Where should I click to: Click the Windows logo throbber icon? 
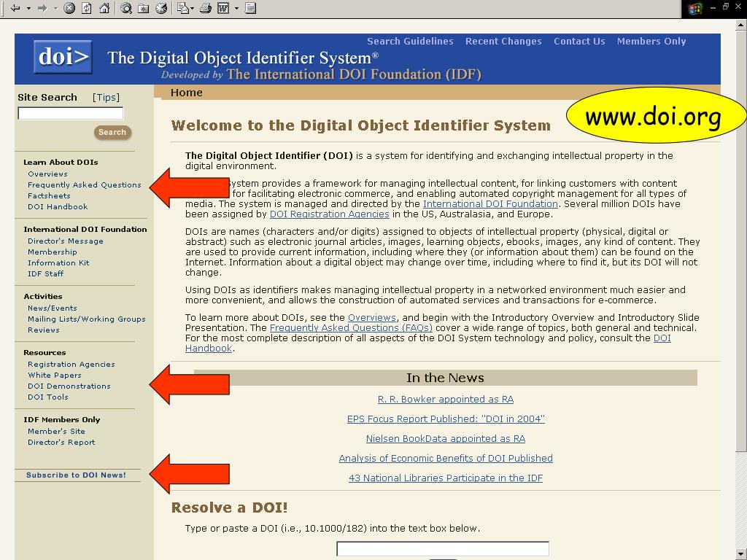(694, 8)
